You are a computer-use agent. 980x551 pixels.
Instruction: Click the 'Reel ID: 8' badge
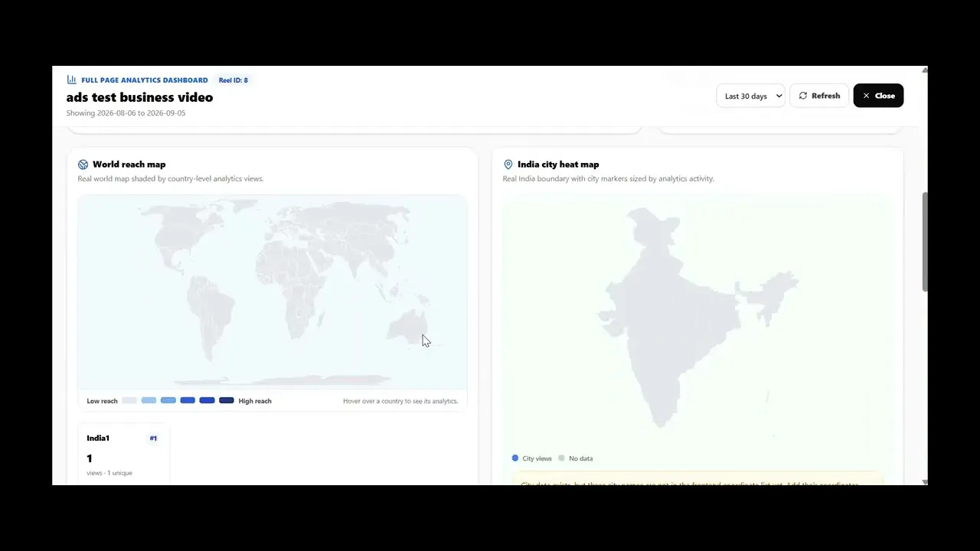(x=234, y=80)
